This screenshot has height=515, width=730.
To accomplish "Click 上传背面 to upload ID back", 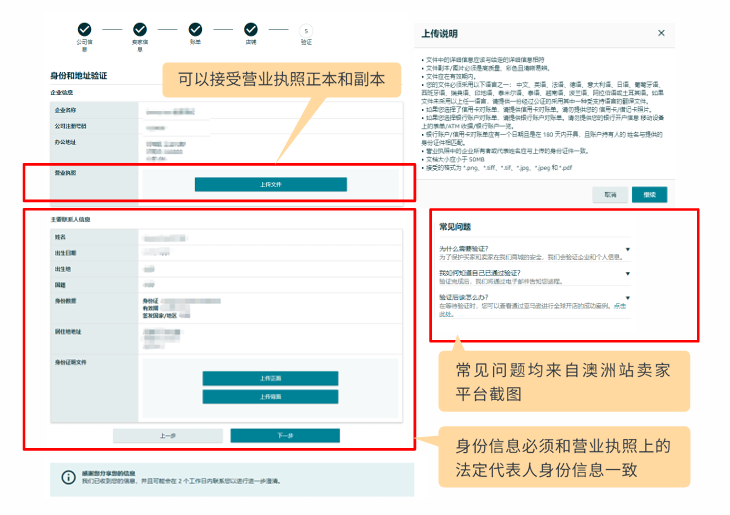I will [x=270, y=397].
